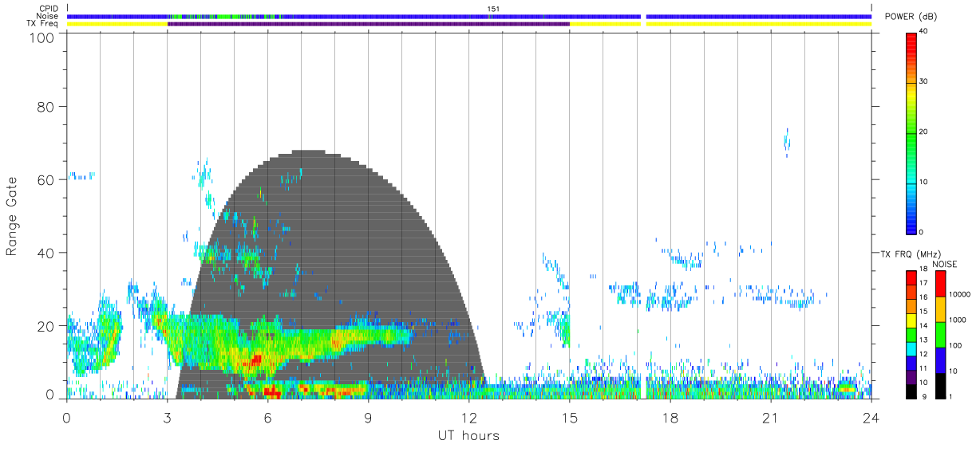Click the CPID value 151
Screen dimensions: 980x452
pos(493,9)
